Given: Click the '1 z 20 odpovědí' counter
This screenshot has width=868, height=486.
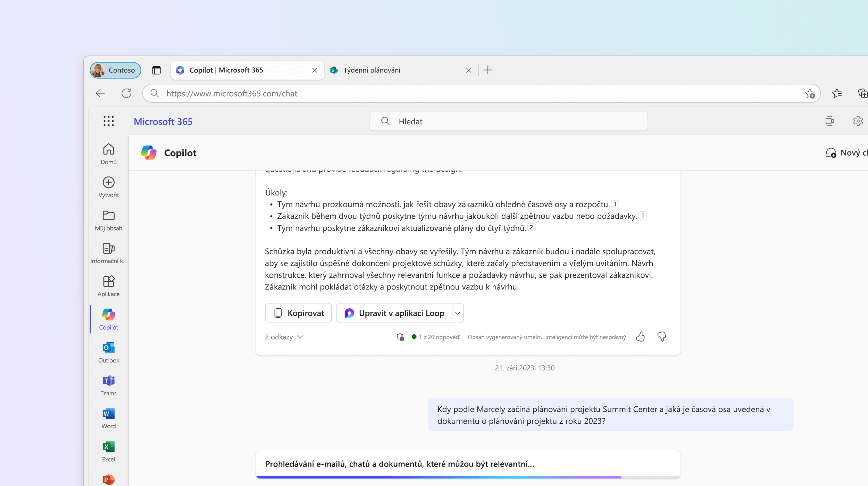Looking at the screenshot, I should (x=439, y=337).
